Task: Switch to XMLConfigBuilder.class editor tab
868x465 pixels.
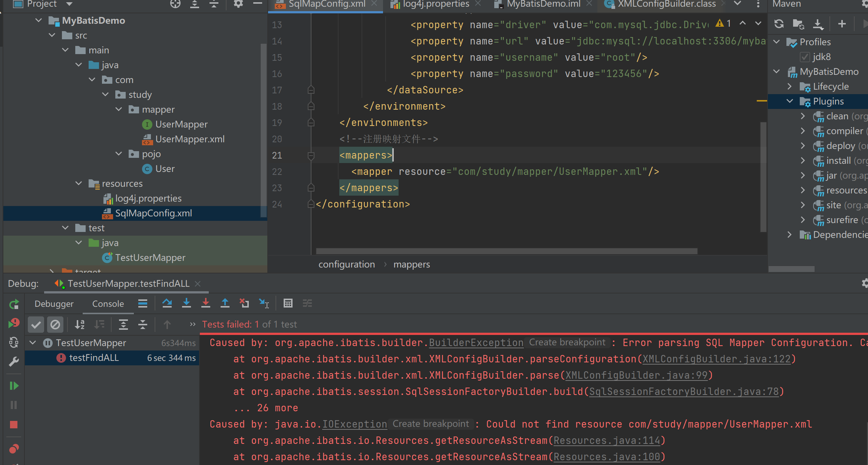Action: point(666,4)
